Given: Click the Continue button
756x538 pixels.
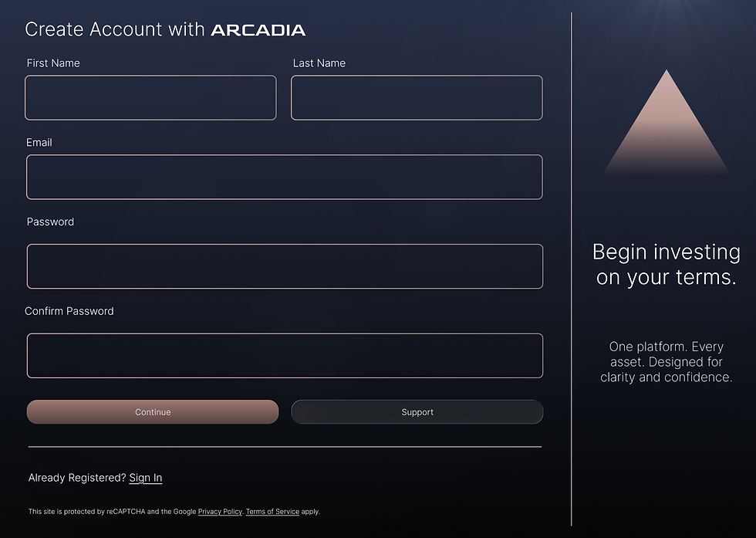Looking at the screenshot, I should (x=152, y=411).
